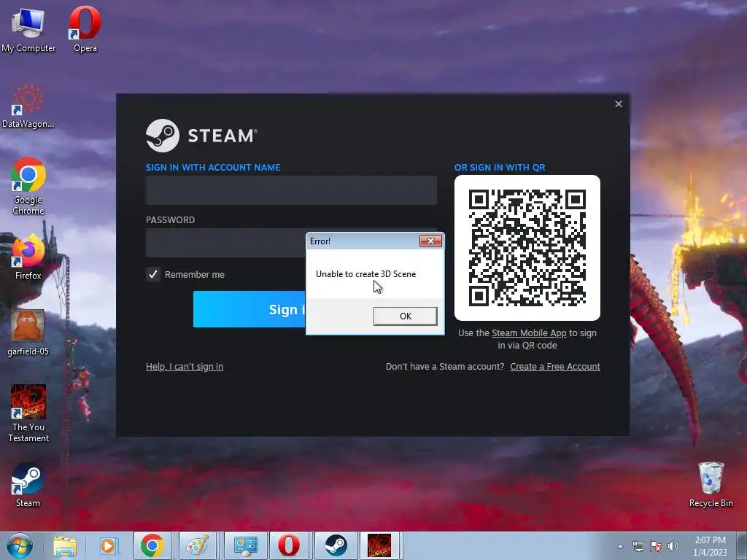
Task: Open the Control Panel taskbar item
Action: (x=245, y=545)
